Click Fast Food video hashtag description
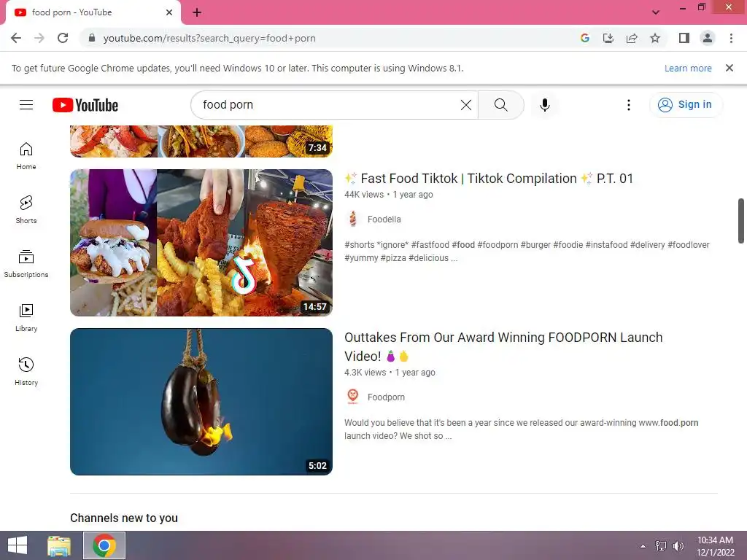Viewport: 747px width, 560px height. point(527,251)
